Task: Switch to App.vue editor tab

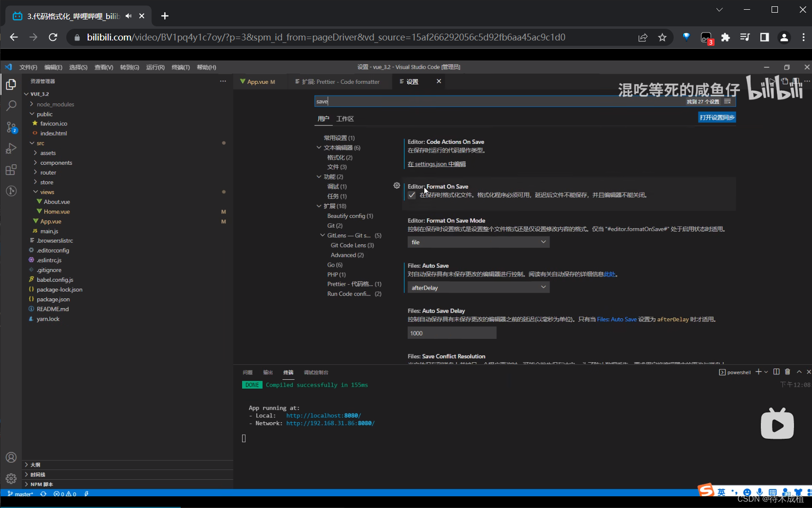Action: pyautogui.click(x=261, y=82)
